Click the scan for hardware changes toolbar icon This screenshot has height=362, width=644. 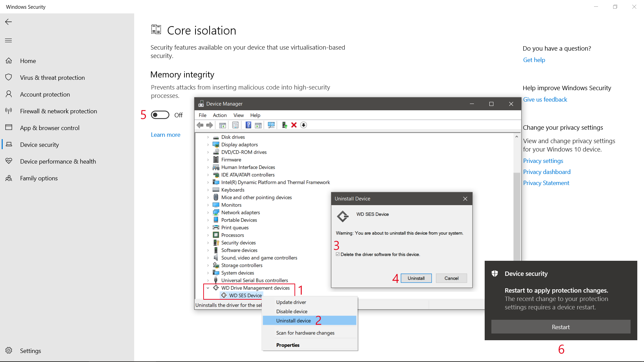click(x=271, y=125)
